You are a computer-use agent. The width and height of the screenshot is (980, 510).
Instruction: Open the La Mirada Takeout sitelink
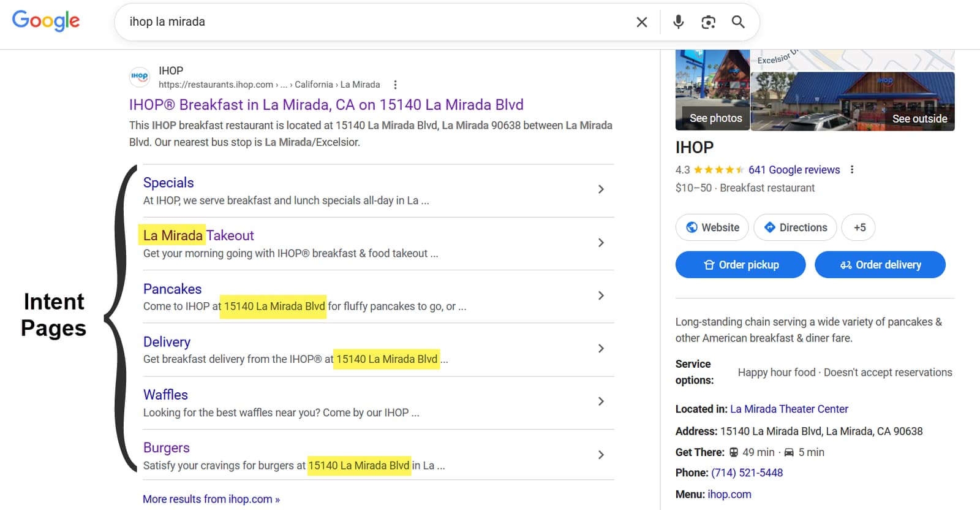pyautogui.click(x=198, y=235)
